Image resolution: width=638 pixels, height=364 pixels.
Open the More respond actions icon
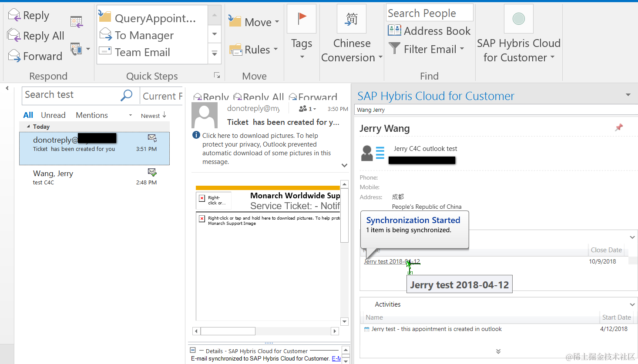click(x=80, y=49)
